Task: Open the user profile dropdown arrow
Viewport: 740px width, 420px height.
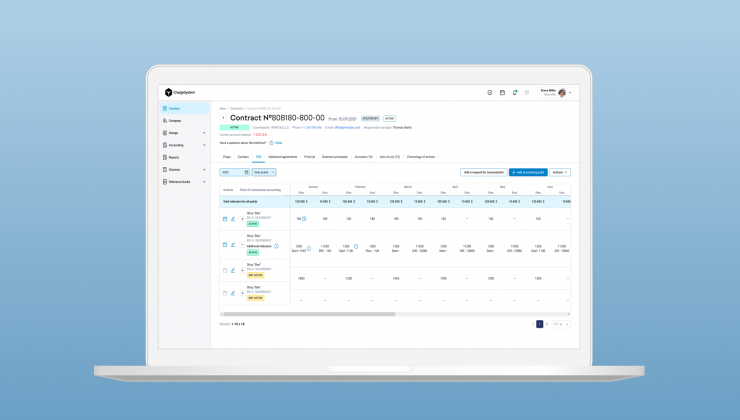Action: click(x=570, y=92)
